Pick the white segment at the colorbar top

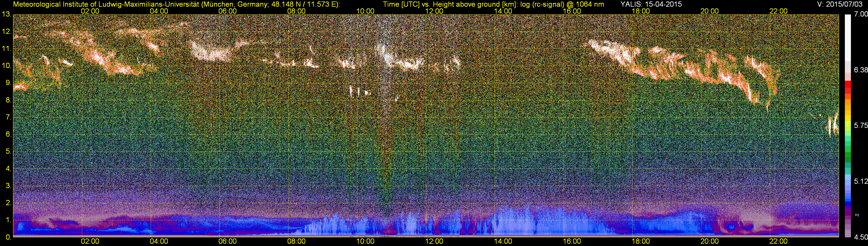[x=848, y=38]
